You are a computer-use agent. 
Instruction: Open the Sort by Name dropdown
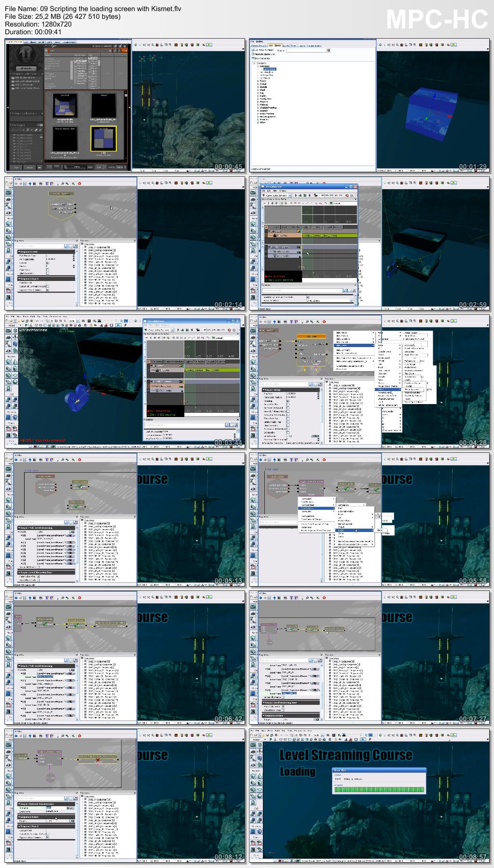click(121, 167)
